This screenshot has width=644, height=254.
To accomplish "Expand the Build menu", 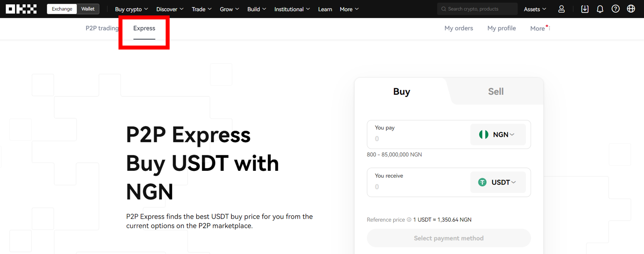I will 257,9.
